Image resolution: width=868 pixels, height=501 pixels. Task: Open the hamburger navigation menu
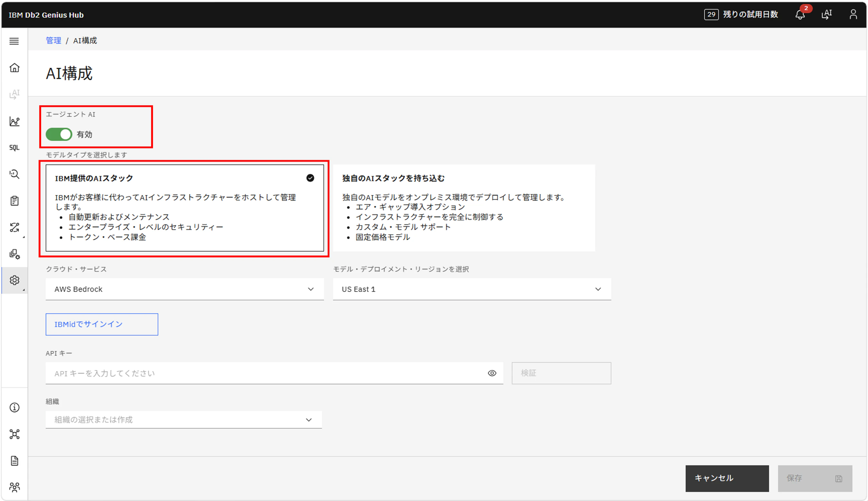(14, 41)
